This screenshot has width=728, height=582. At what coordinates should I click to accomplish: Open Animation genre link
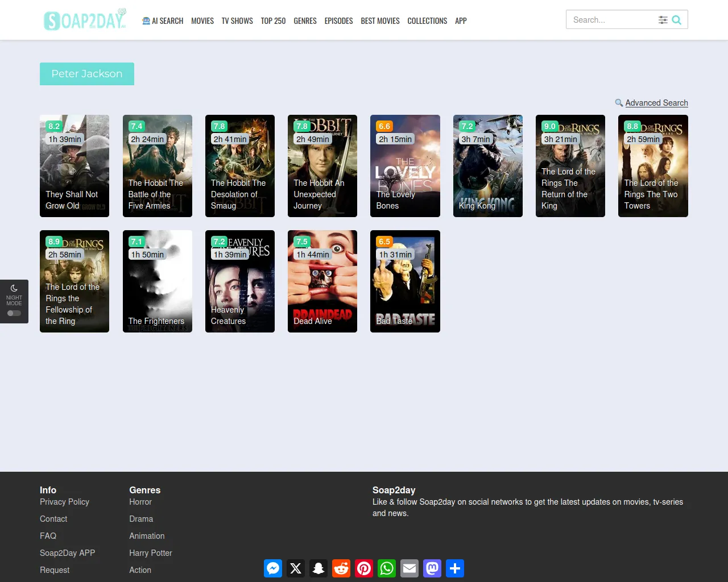147,536
